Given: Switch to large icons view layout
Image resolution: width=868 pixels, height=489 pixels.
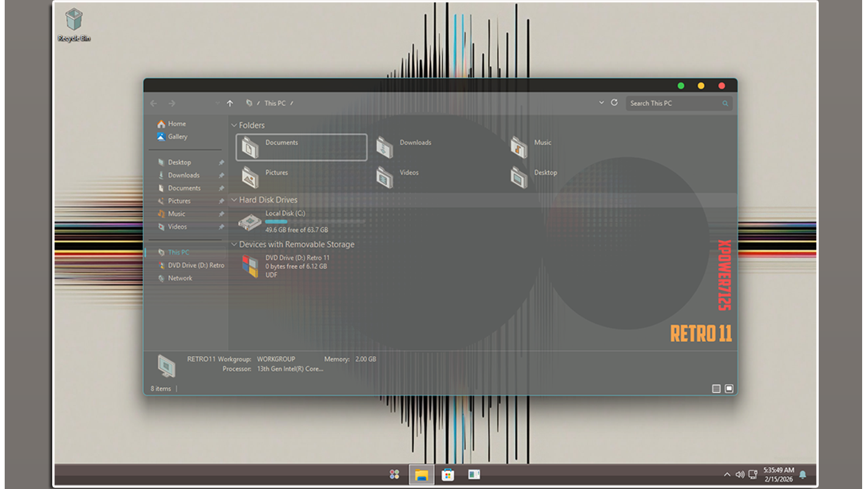Looking at the screenshot, I should click(x=729, y=389).
